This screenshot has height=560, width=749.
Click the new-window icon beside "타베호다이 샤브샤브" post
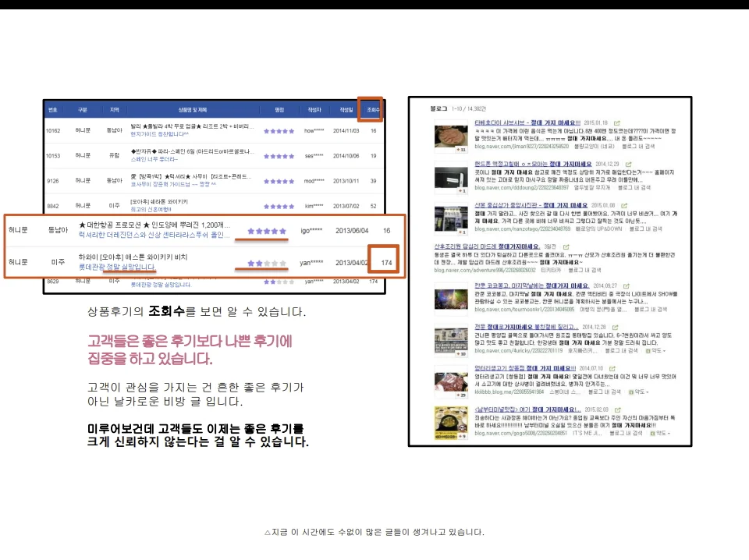(x=618, y=123)
